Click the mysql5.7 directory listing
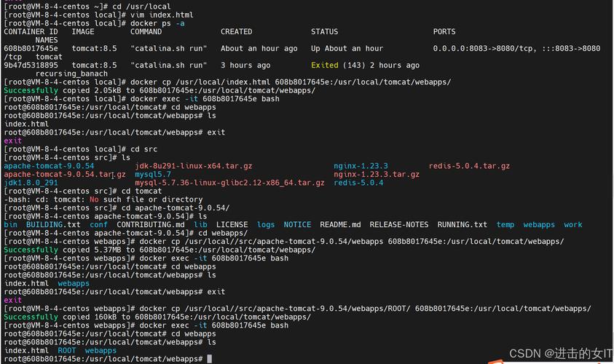This screenshot has height=364, width=614. (x=153, y=174)
